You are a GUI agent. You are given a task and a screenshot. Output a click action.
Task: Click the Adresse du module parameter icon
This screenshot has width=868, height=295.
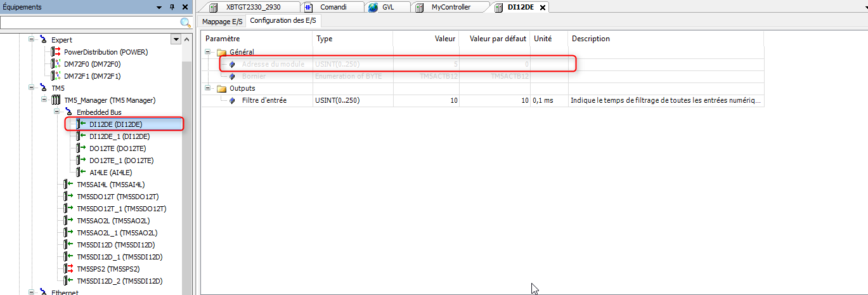tap(233, 64)
